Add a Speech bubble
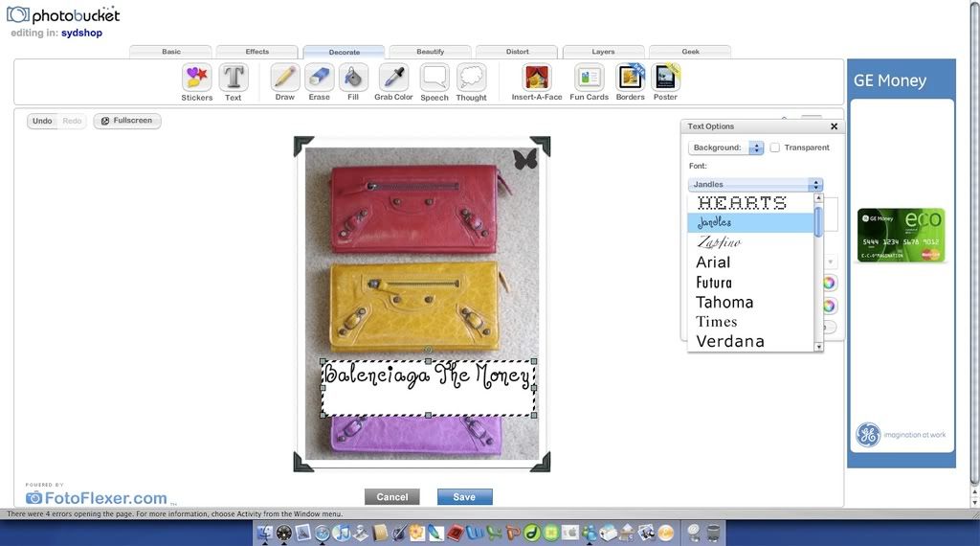This screenshot has width=980, height=546. click(x=434, y=82)
